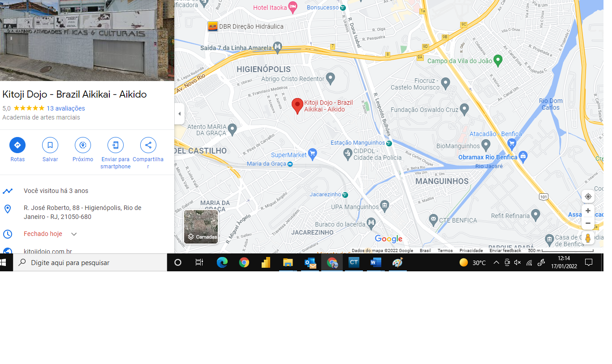Zoom out on the map

(x=588, y=223)
